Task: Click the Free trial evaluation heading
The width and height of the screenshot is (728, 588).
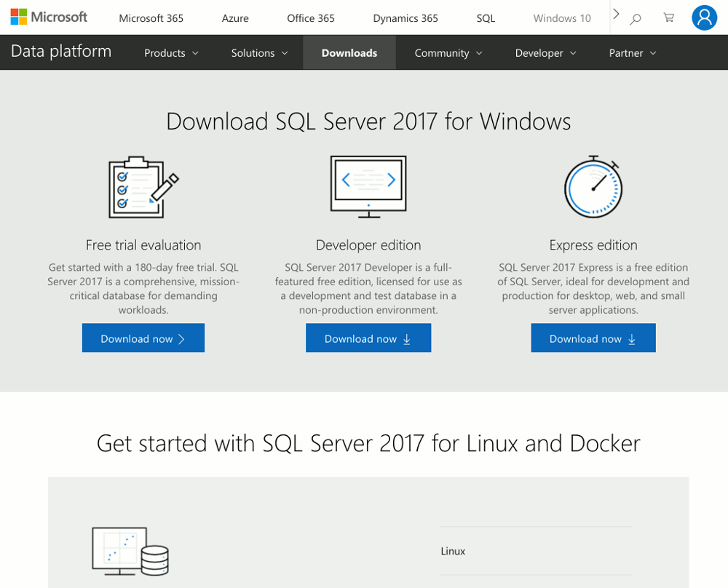Action: point(143,245)
